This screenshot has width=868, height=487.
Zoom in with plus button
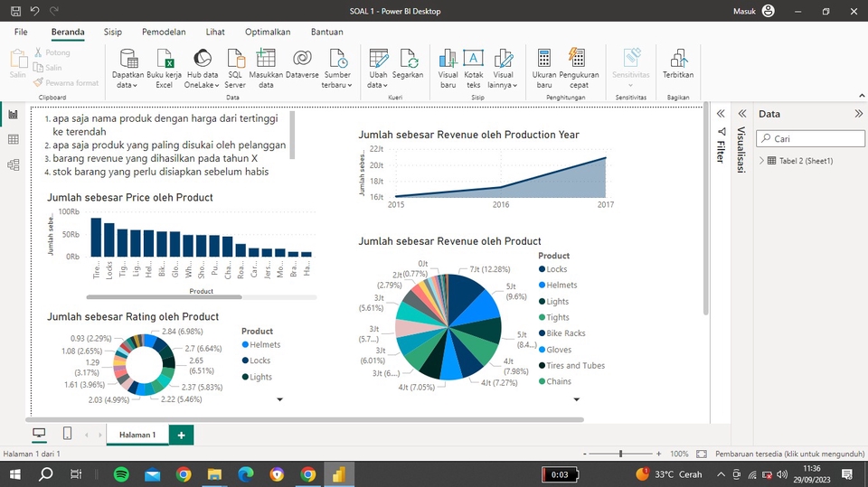(x=659, y=454)
